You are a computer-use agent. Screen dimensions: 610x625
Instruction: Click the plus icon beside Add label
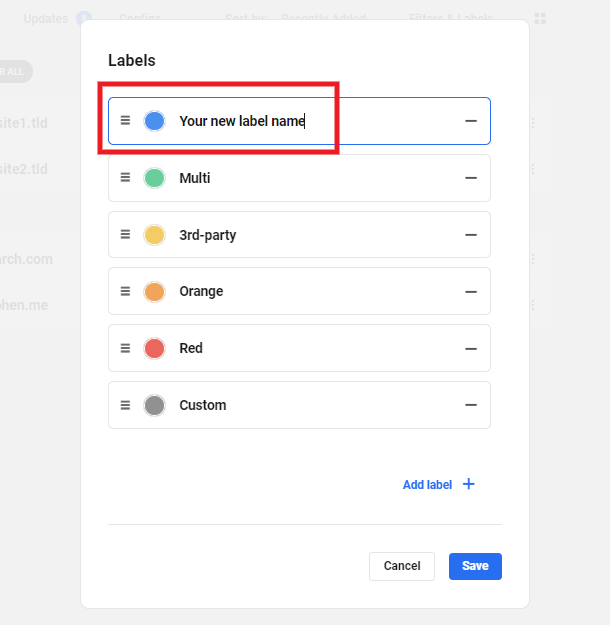click(x=468, y=484)
